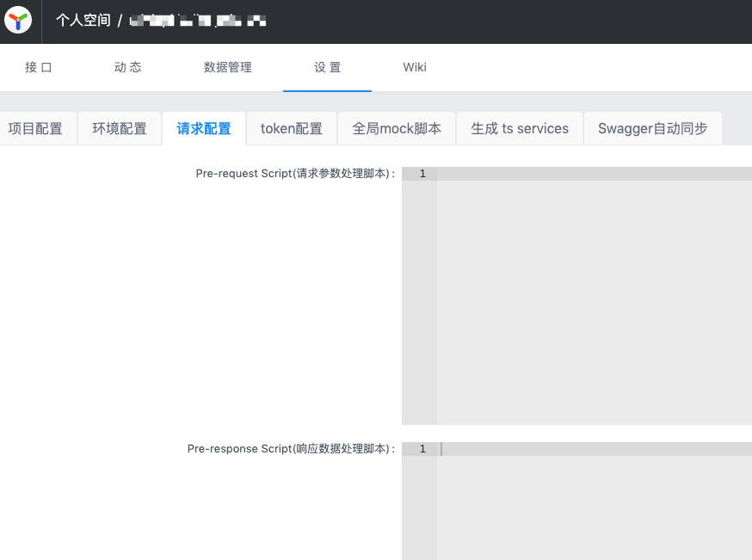Image resolution: width=752 pixels, height=560 pixels.
Task: Select the 设置 tab
Action: click(x=327, y=67)
